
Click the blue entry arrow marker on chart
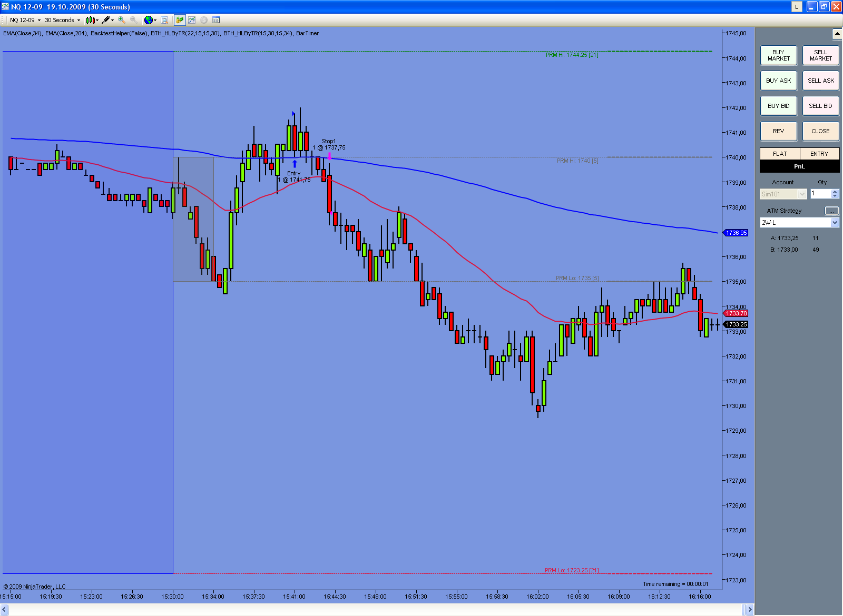[295, 164]
